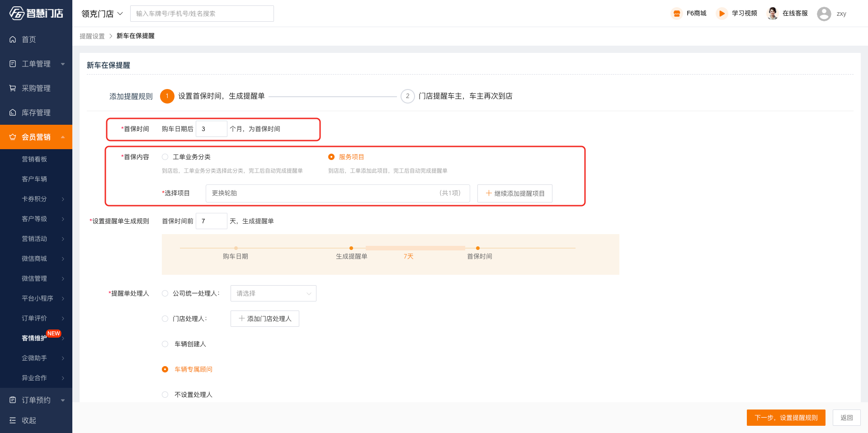This screenshot has height=433, width=868.
Task: Click the 更换轮胎 selected item field
Action: (x=338, y=193)
